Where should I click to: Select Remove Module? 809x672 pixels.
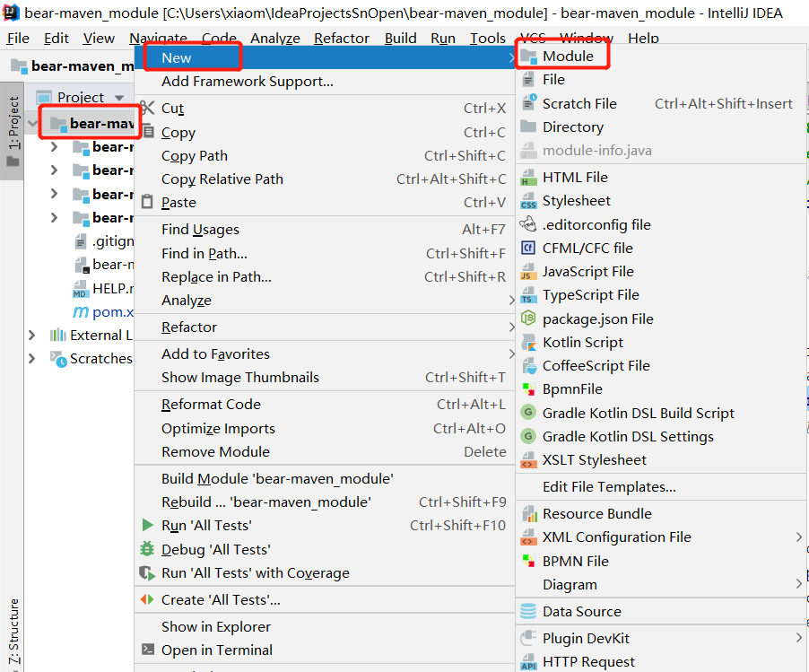(325, 451)
